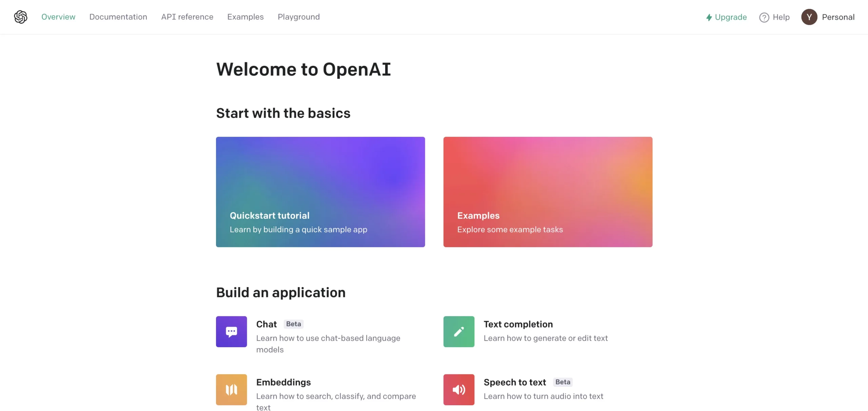Screen dimensions: 868x411
Task: Open the Quickstart tutorial card
Action: (x=320, y=192)
